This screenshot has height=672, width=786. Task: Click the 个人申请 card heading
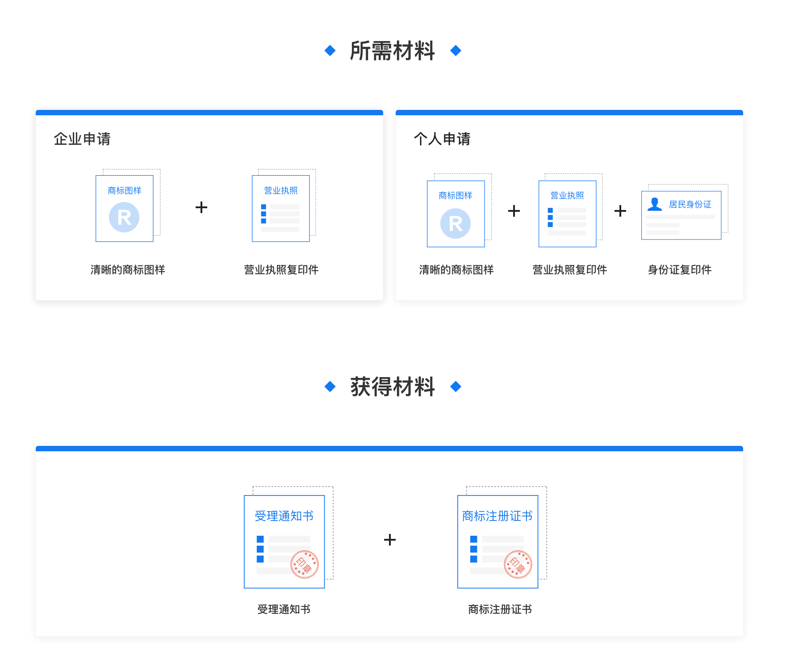coord(442,139)
